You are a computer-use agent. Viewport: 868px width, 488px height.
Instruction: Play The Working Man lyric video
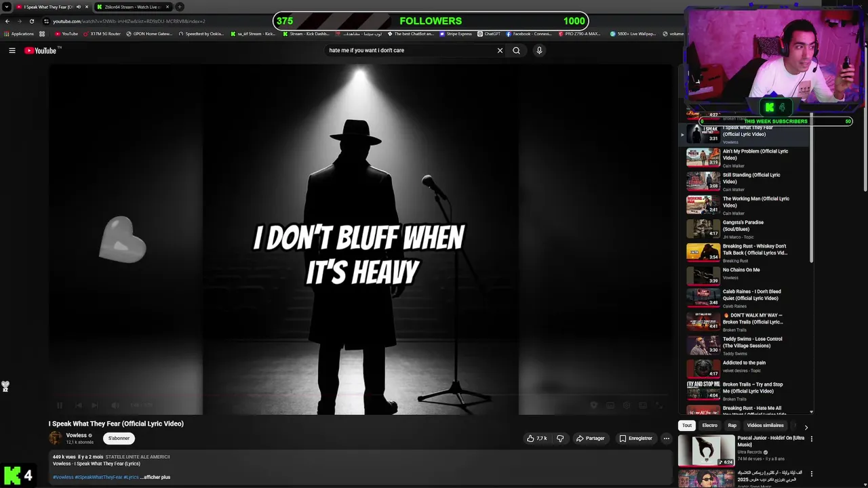pyautogui.click(x=744, y=205)
